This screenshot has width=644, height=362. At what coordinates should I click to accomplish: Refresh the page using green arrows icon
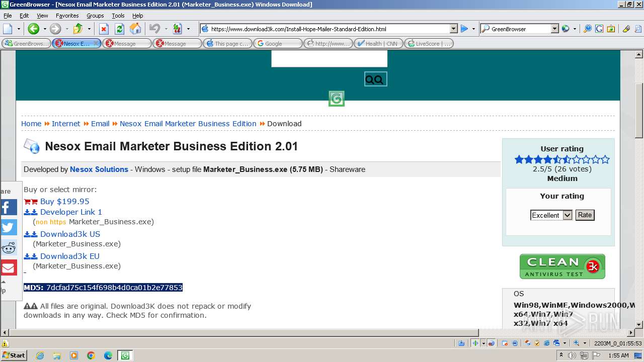[x=119, y=29]
